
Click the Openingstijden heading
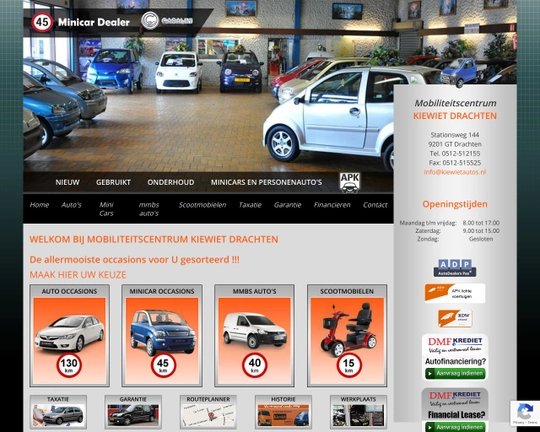coord(455,204)
